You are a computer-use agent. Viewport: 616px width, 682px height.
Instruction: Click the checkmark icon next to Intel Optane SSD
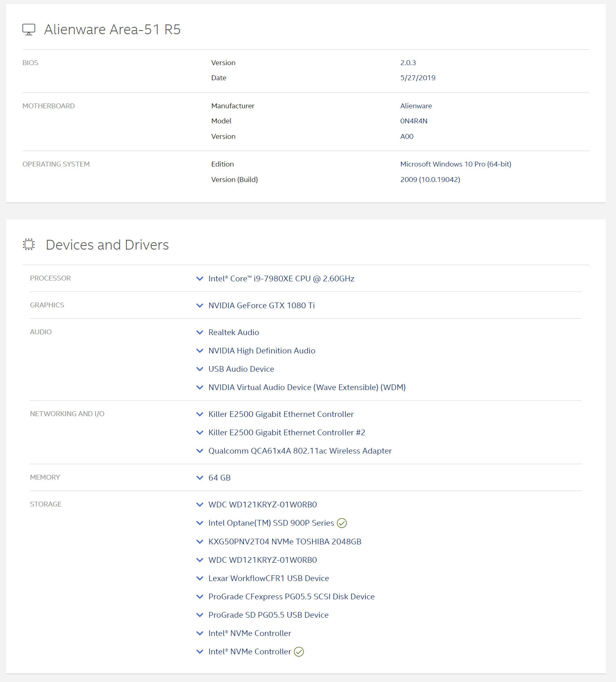pyautogui.click(x=342, y=523)
